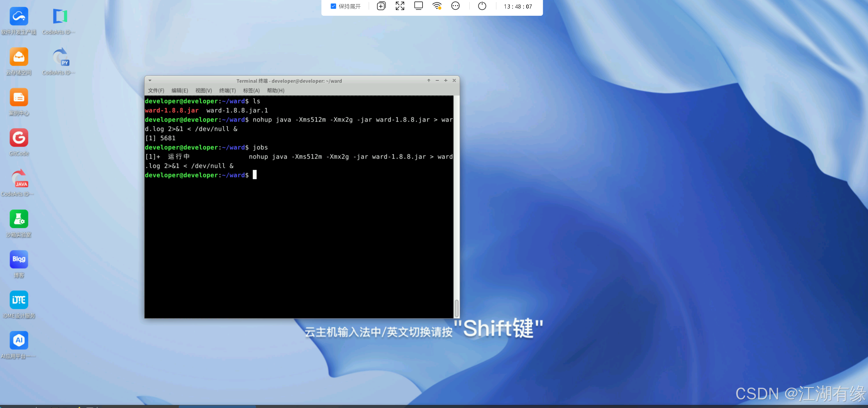Image resolution: width=868 pixels, height=408 pixels.
Task: Open the GitCode desktop icon
Action: pos(19,138)
